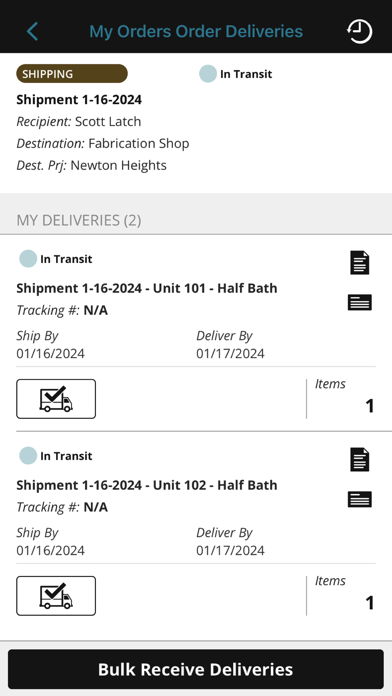392x696 pixels.
Task: Open document icon for Unit 101 delivery
Action: (360, 262)
